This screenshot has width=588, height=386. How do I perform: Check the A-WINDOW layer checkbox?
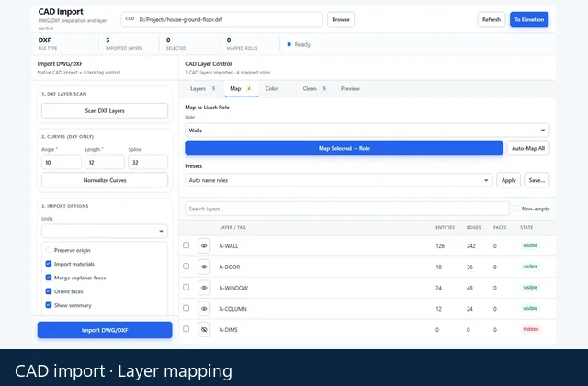coord(186,288)
